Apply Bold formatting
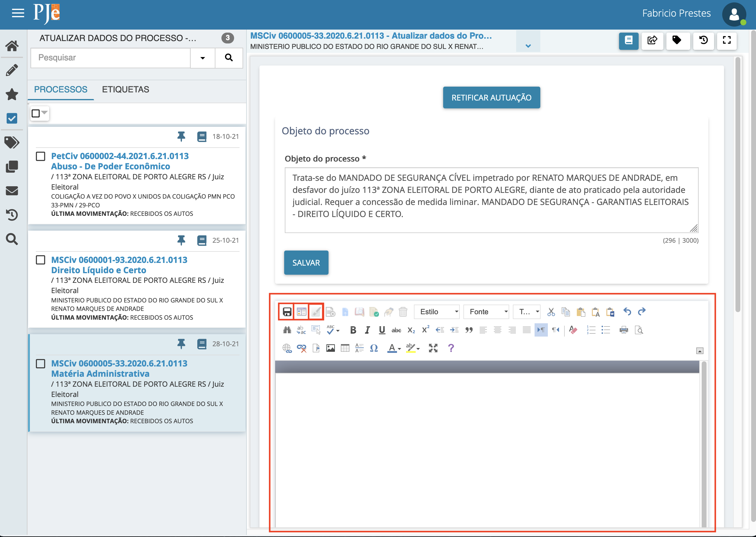Image resolution: width=756 pixels, height=537 pixels. point(353,330)
